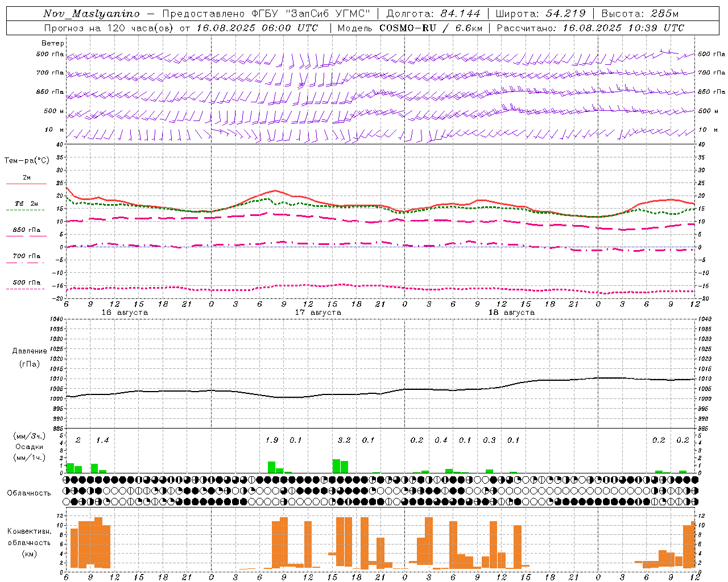Select the Рассчитано 16.08.2025 10:39 UTC timestamp
Screen dimensions: 728x582
(590, 28)
